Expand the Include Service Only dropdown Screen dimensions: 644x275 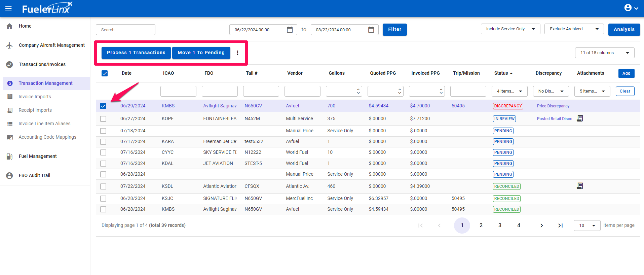click(x=510, y=29)
